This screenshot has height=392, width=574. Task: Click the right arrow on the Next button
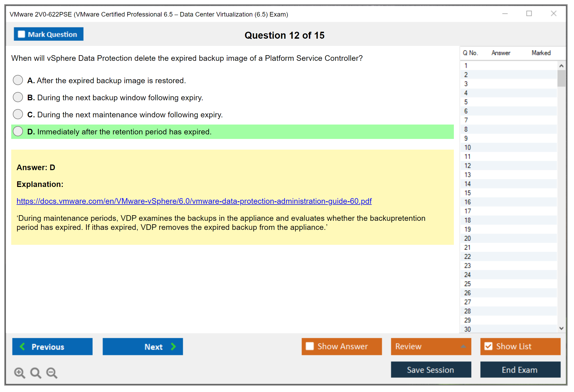(174, 346)
